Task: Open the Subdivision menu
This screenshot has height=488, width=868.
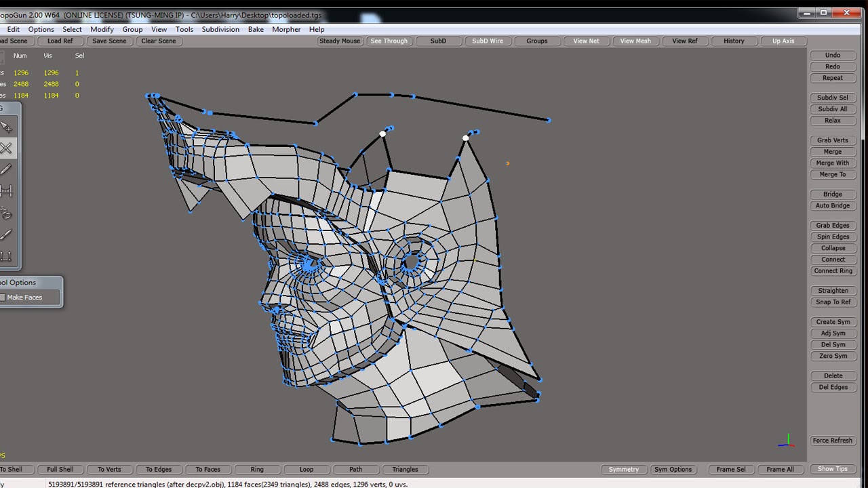Action: point(220,29)
